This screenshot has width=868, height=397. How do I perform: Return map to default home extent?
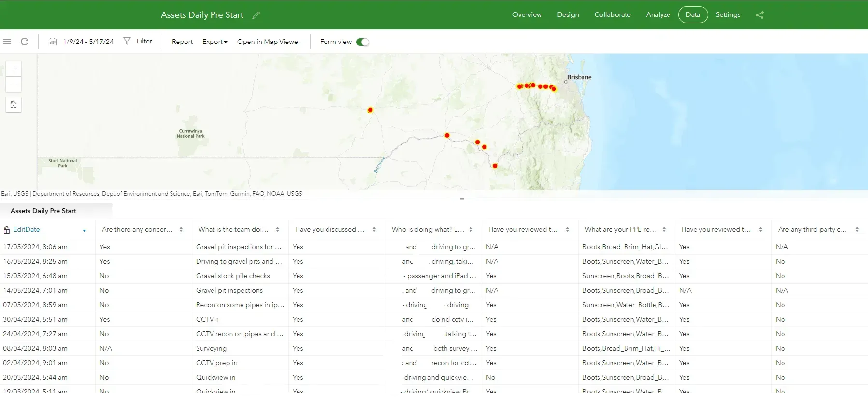[14, 104]
